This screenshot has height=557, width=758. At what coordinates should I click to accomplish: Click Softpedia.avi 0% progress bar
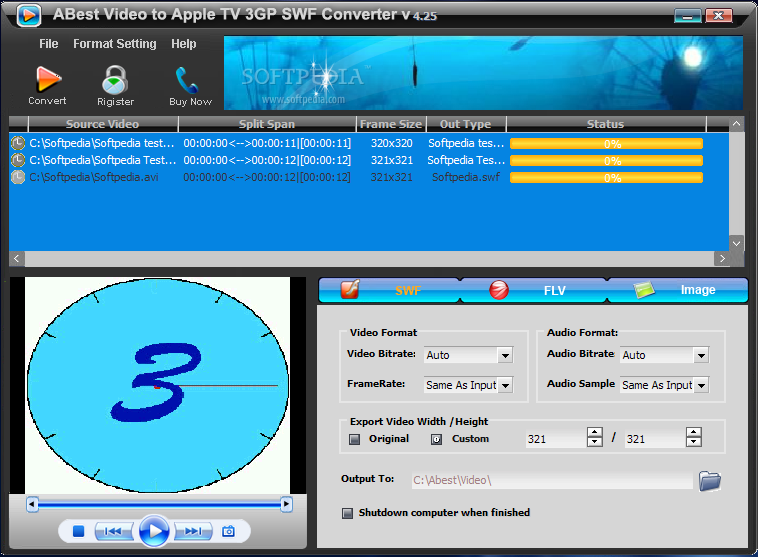coord(606,178)
